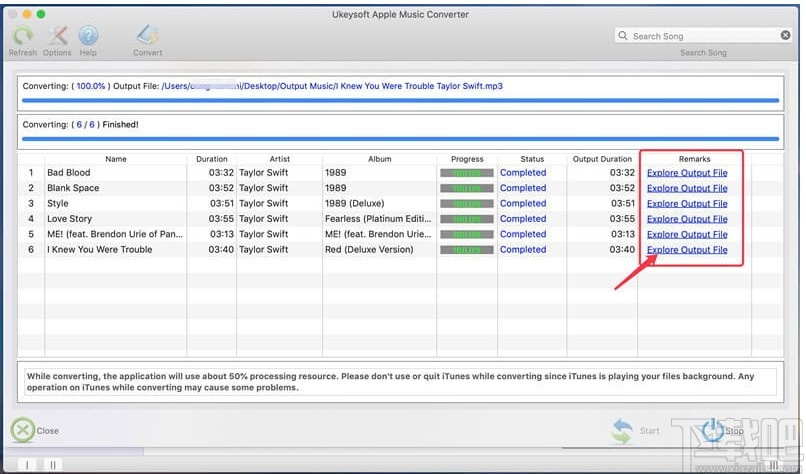Open Explore Output File for Style
The width and height of the screenshot is (806, 474).
click(687, 204)
